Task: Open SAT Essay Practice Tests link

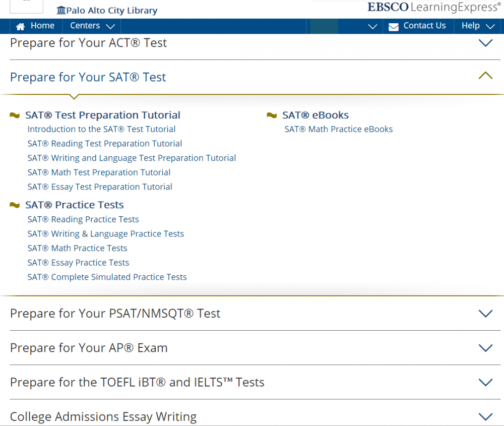Action: (78, 263)
